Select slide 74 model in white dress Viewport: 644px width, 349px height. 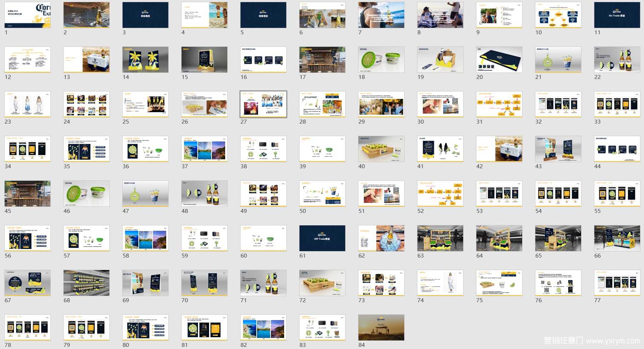pyautogui.click(x=440, y=283)
